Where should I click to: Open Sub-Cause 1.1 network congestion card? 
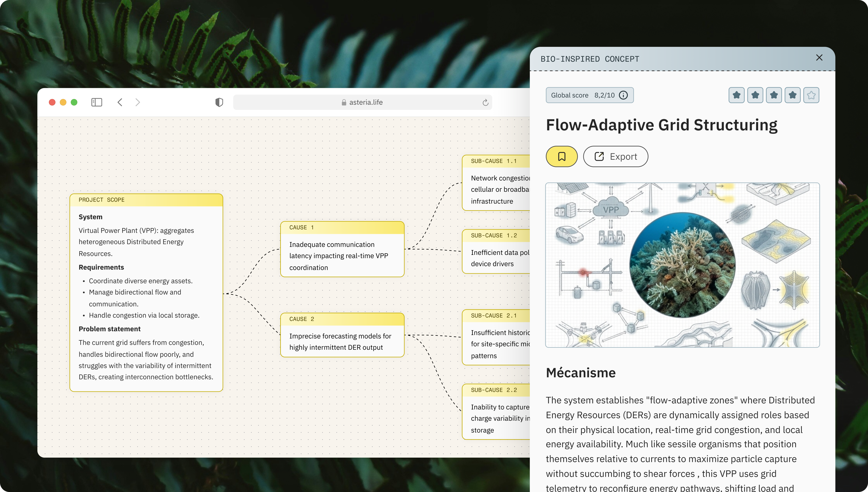(496, 183)
